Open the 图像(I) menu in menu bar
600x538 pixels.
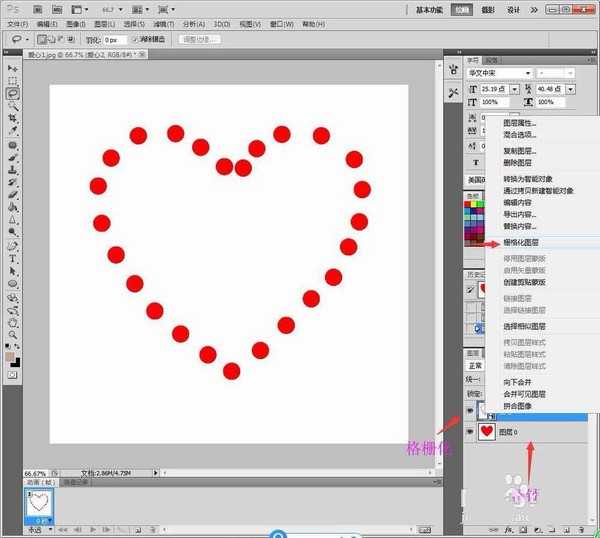tap(74, 23)
